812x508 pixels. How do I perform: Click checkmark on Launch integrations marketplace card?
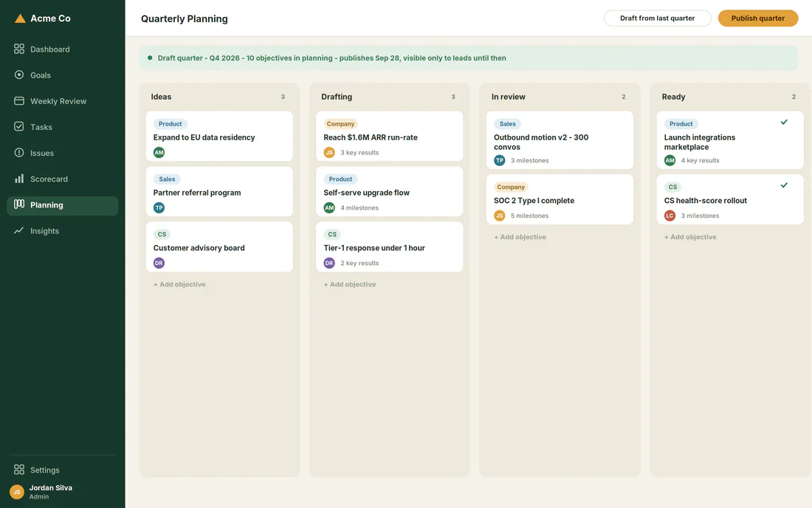(x=784, y=123)
